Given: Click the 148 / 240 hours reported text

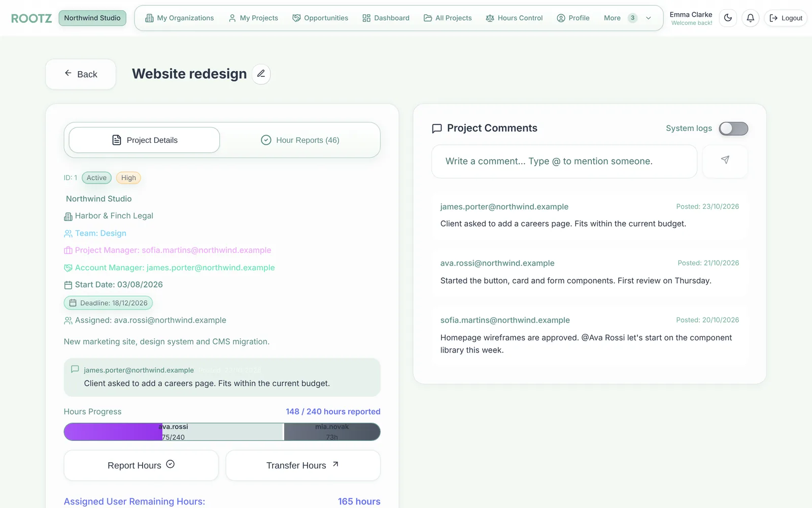Looking at the screenshot, I should [333, 411].
